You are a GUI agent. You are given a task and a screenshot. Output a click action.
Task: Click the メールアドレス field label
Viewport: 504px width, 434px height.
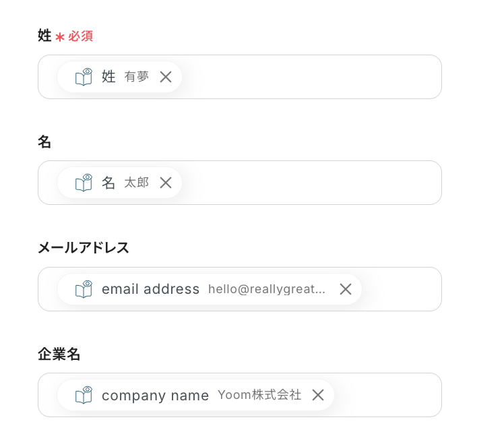(x=84, y=247)
